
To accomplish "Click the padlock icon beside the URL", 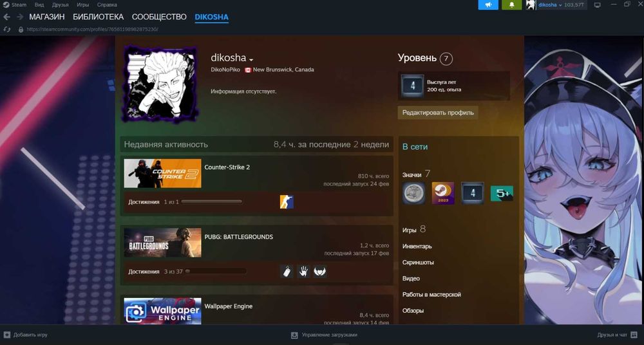I will pos(21,30).
